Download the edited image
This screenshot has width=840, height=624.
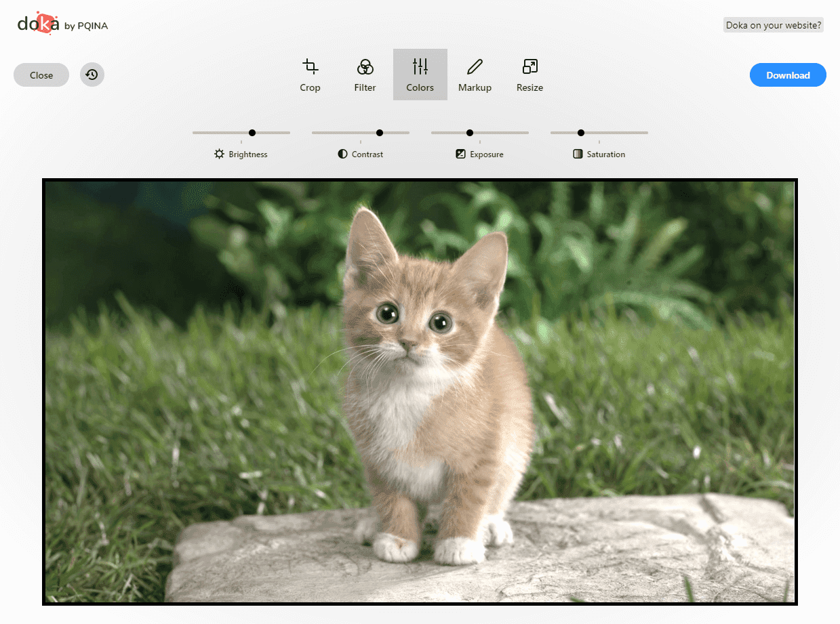788,75
